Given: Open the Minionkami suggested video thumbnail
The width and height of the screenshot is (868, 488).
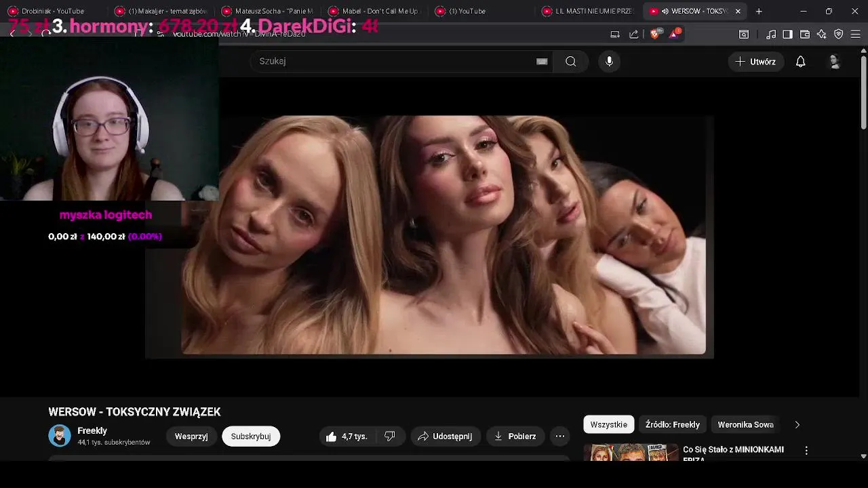Looking at the screenshot, I should coord(631,452).
